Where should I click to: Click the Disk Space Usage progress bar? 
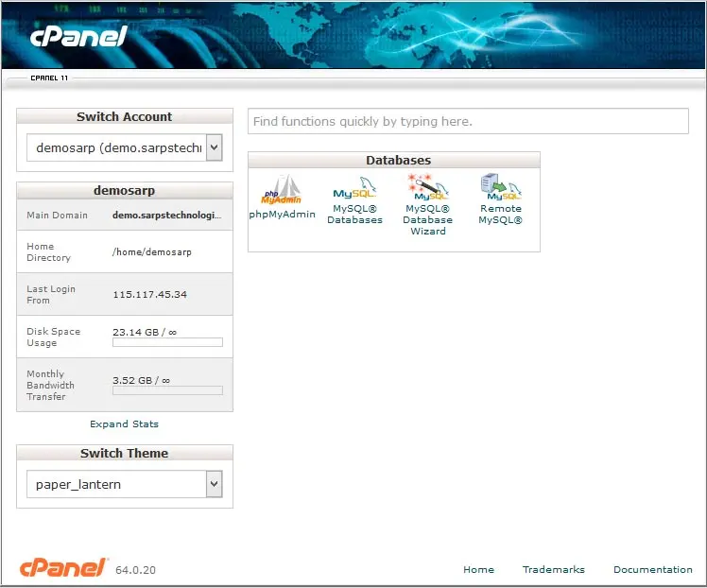coord(167,342)
